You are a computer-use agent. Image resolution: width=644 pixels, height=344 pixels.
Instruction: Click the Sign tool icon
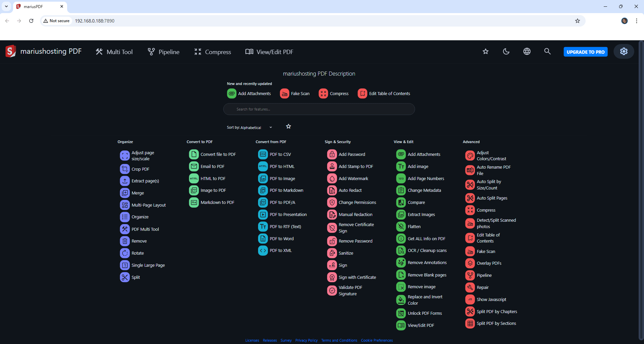coord(332,265)
